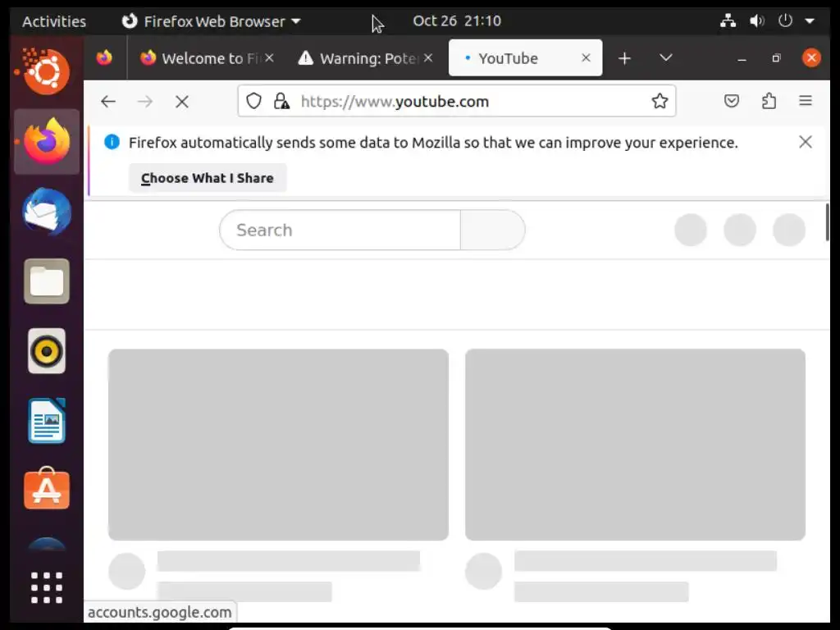The height and width of the screenshot is (630, 840).
Task: Click Choose What I Share button
Action: coord(208,178)
